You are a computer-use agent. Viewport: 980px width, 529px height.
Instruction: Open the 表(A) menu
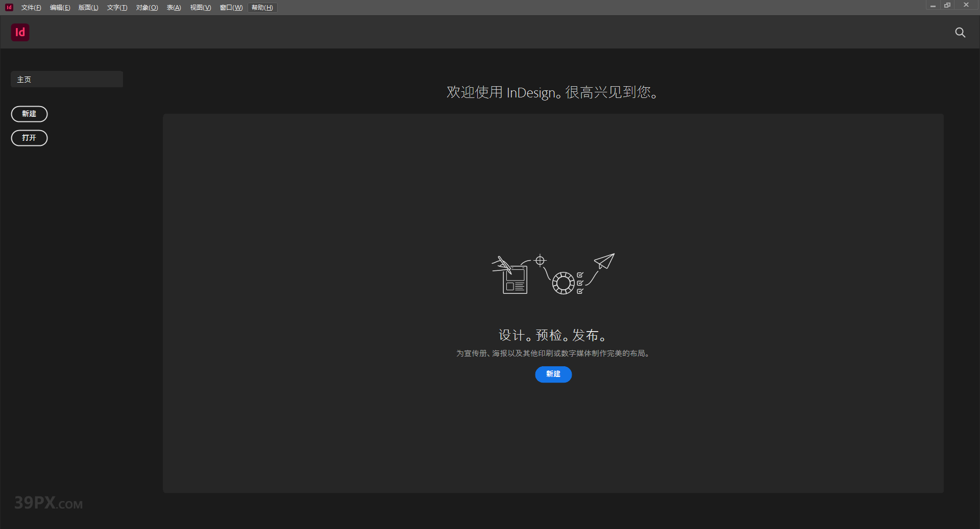(174, 8)
